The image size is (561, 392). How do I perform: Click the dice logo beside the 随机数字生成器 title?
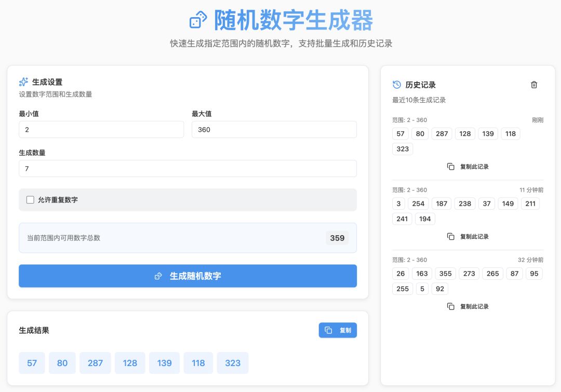click(x=198, y=20)
